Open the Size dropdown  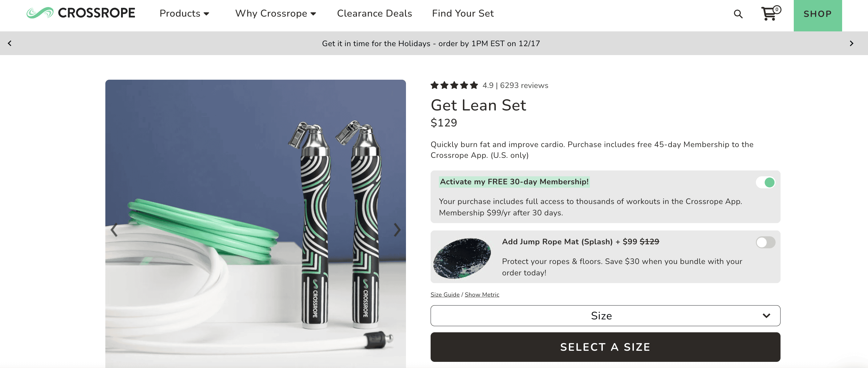pyautogui.click(x=605, y=316)
